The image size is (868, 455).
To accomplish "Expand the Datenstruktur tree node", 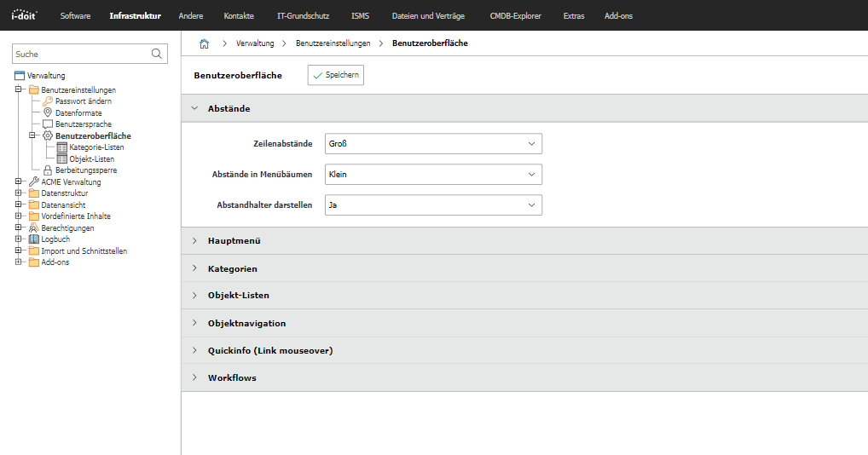I will [18, 193].
